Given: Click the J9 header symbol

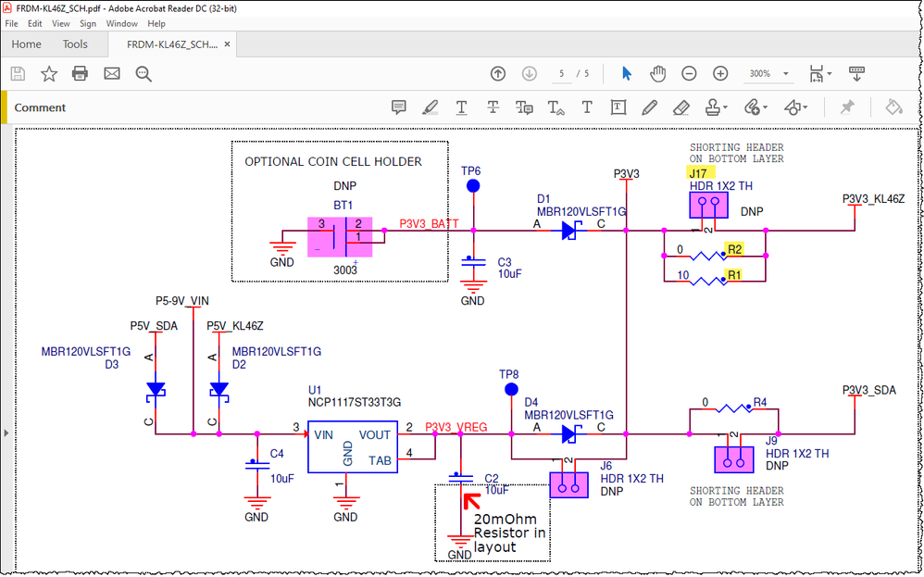Looking at the screenshot, I should [x=733, y=459].
